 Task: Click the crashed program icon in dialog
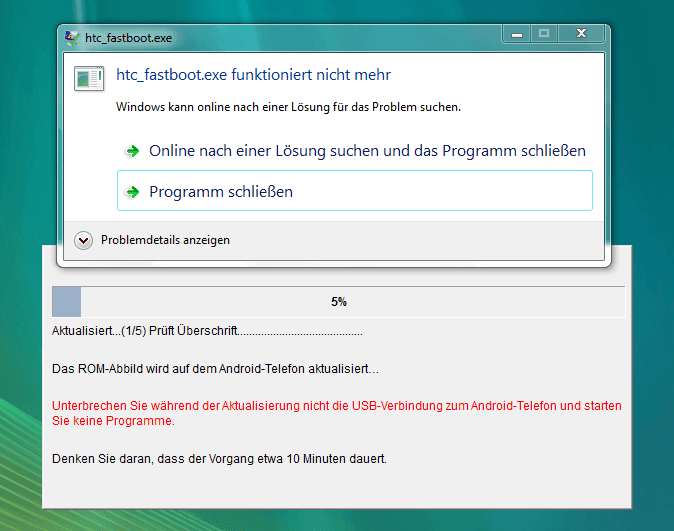(x=89, y=78)
